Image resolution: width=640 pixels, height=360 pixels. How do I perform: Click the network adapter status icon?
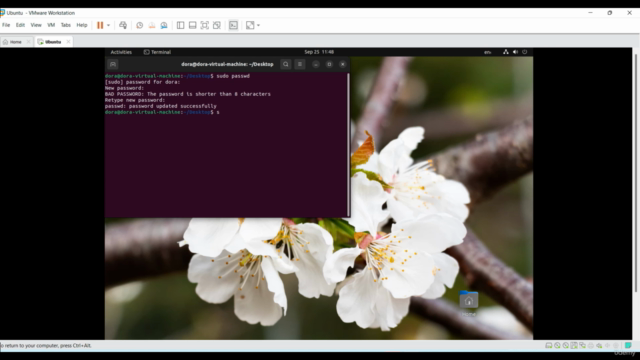click(582, 346)
